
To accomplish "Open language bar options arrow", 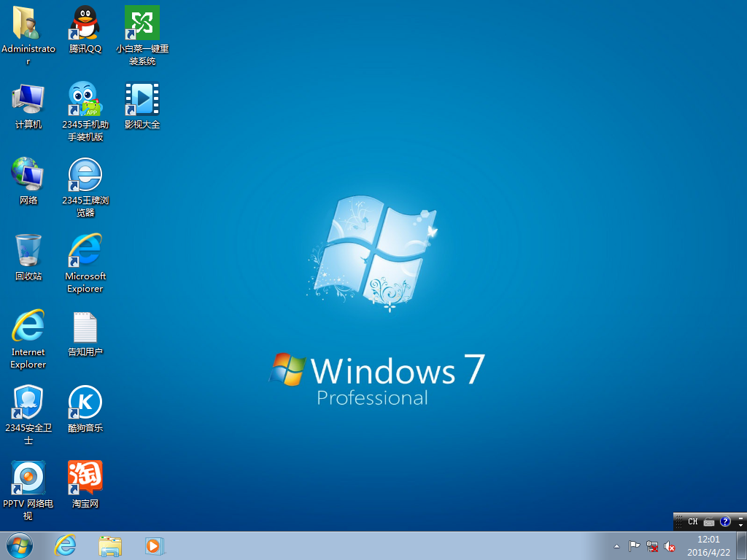I will [x=741, y=525].
